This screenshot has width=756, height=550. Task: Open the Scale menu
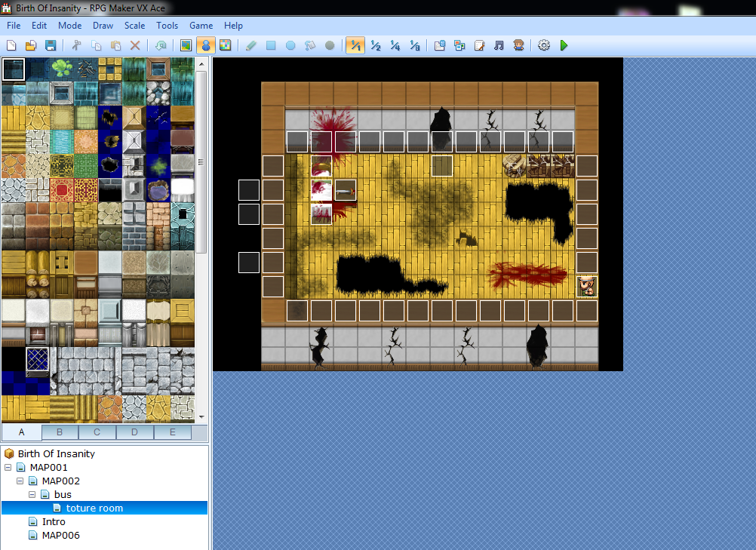(134, 26)
